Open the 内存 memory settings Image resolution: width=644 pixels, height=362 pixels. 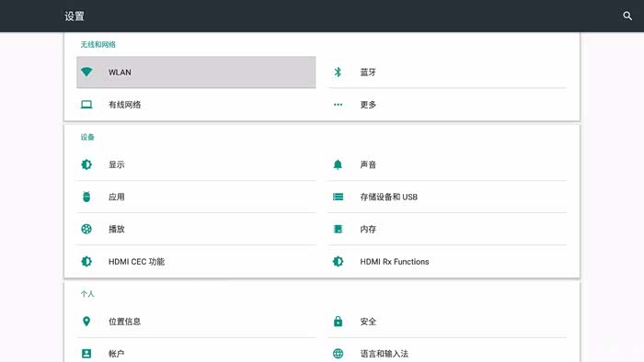pyautogui.click(x=448, y=229)
